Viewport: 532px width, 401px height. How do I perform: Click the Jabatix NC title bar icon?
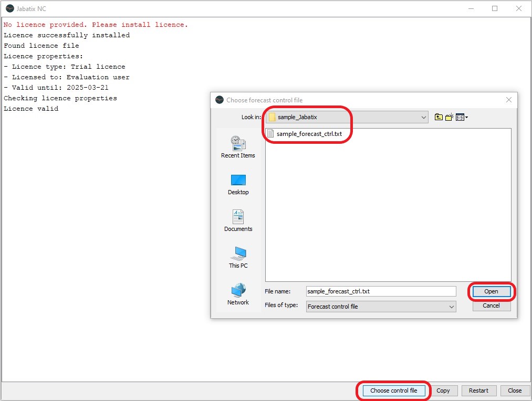tap(10, 8)
